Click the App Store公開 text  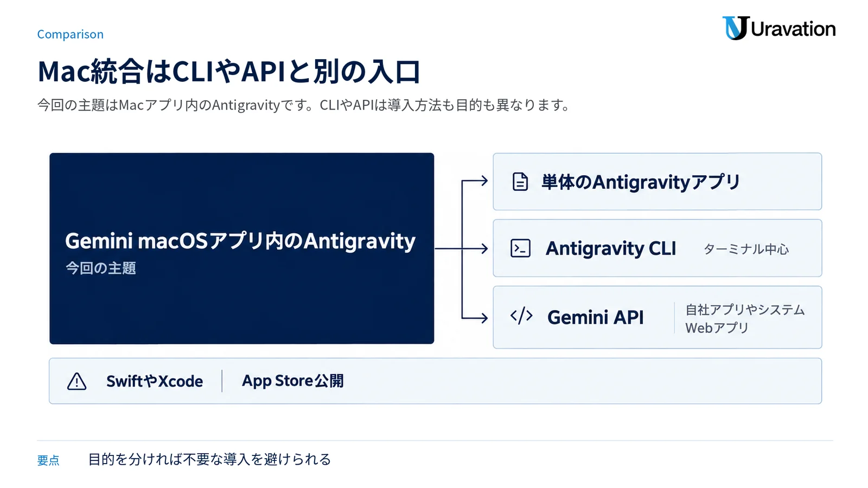point(292,381)
